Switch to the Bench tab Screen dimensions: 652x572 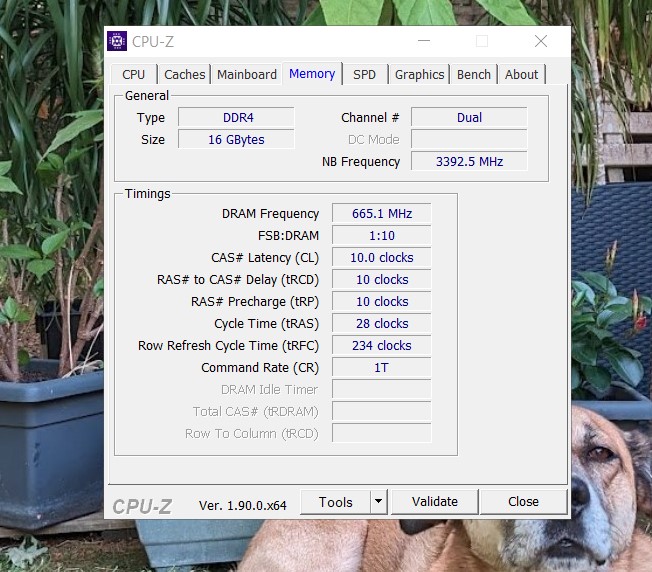[474, 74]
